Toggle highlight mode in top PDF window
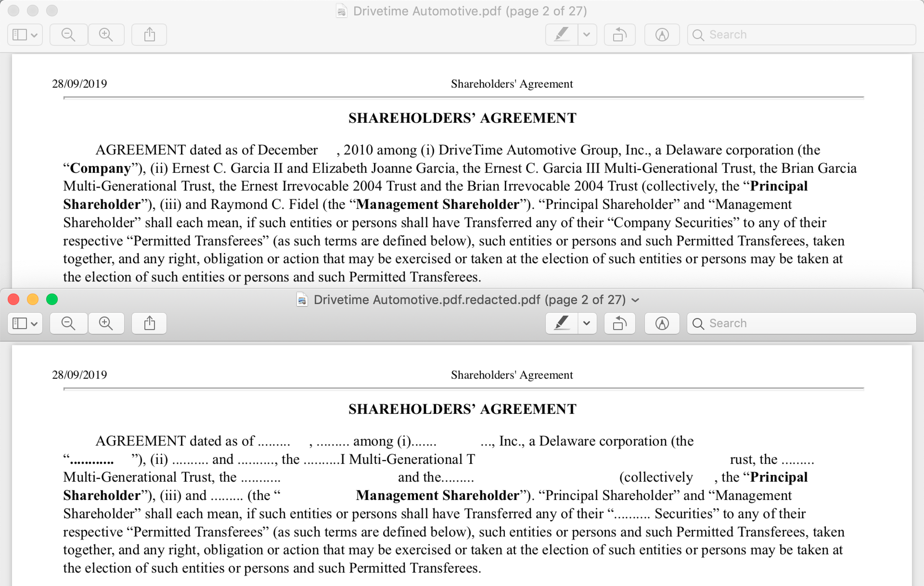Screen dimensions: 924x586 click(562, 35)
